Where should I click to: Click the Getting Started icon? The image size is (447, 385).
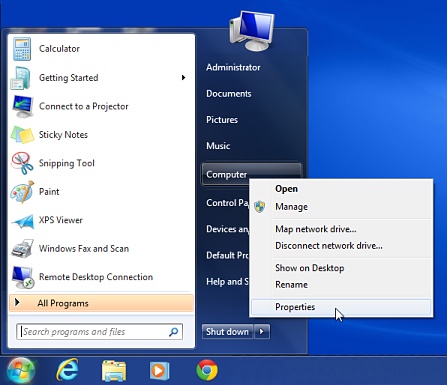(x=21, y=78)
